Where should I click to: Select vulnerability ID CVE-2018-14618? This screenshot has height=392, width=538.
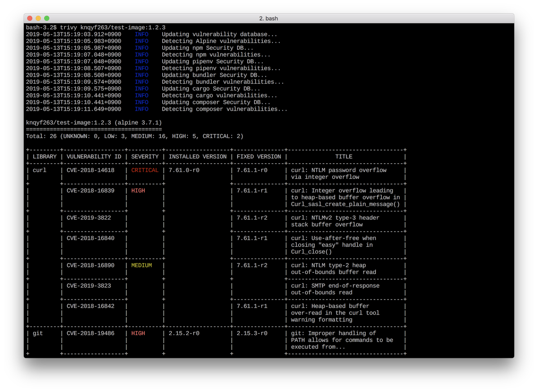[91, 170]
